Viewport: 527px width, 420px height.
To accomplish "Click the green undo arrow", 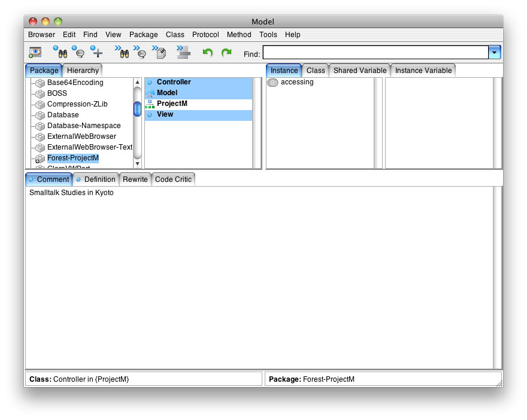I will click(208, 53).
